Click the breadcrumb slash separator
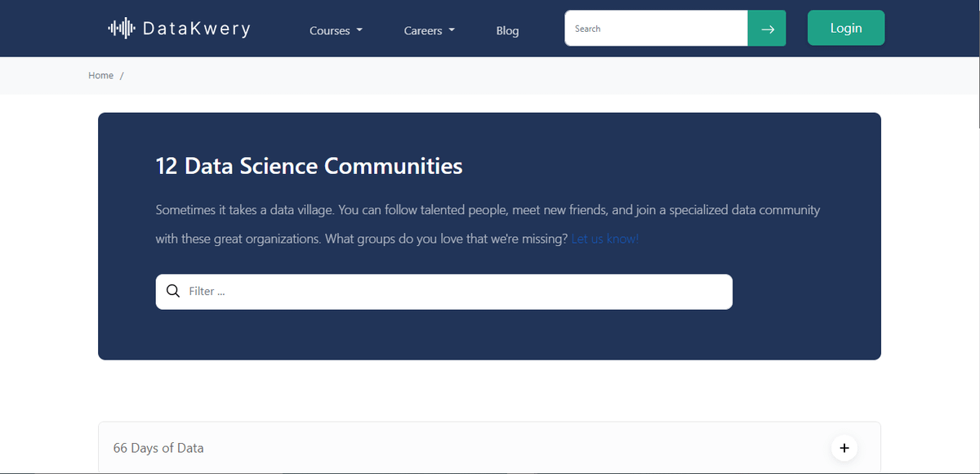Image resolution: width=980 pixels, height=474 pixels. tap(122, 75)
